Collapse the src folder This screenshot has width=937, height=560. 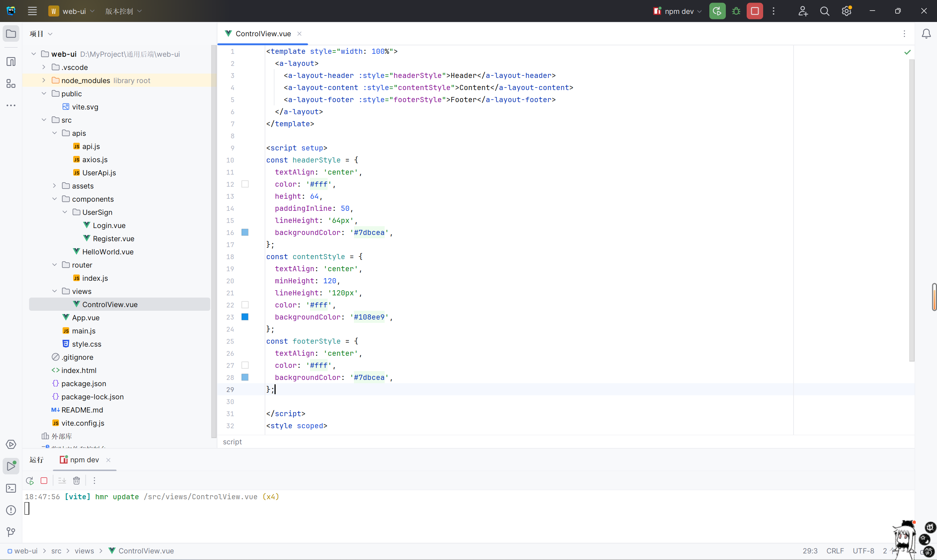click(x=44, y=120)
